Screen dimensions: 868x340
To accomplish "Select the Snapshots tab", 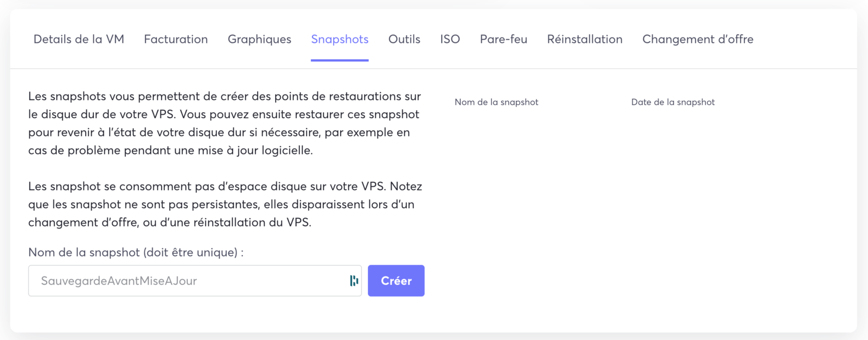I will click(340, 39).
